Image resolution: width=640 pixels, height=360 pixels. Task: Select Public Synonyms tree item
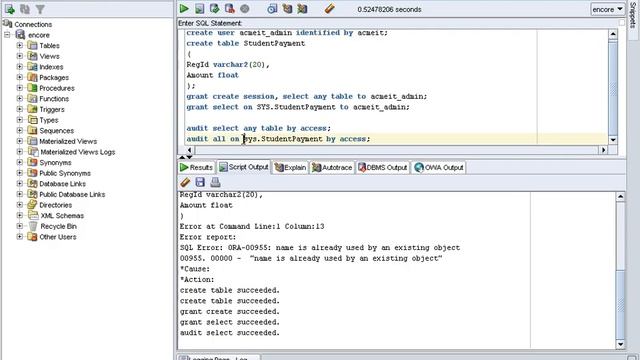coord(65,173)
